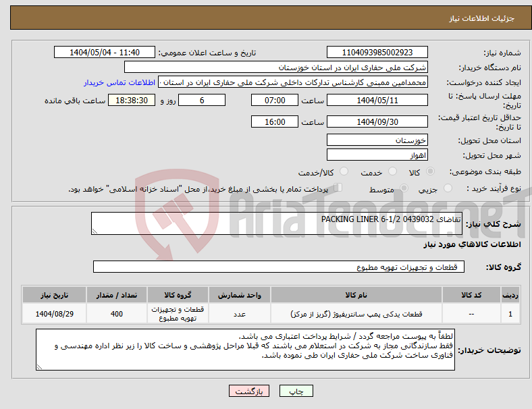Click the resize grip of the buyer notes box
This screenshot has height=409, width=532.
39,367
